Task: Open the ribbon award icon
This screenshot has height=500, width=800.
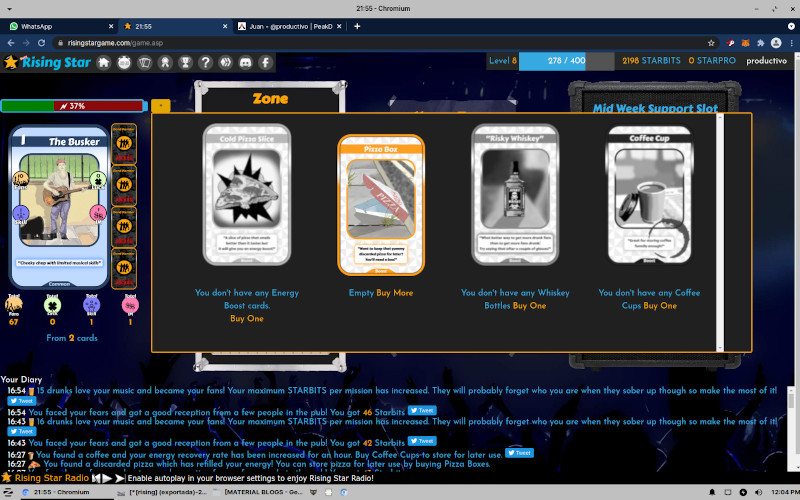Action: pyautogui.click(x=165, y=62)
